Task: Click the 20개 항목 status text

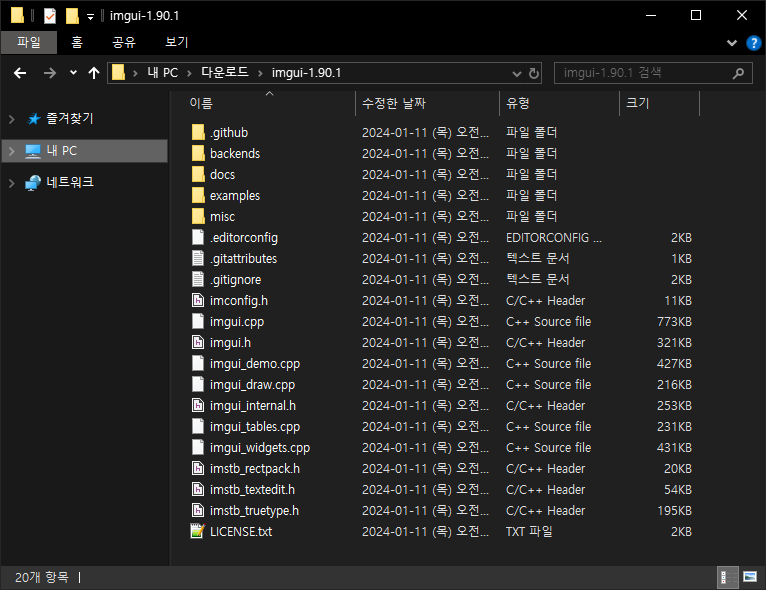Action: 42,578
